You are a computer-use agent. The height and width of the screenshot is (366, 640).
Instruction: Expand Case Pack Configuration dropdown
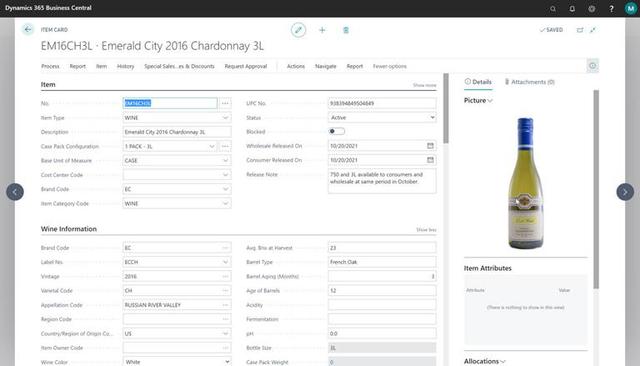[x=212, y=146]
